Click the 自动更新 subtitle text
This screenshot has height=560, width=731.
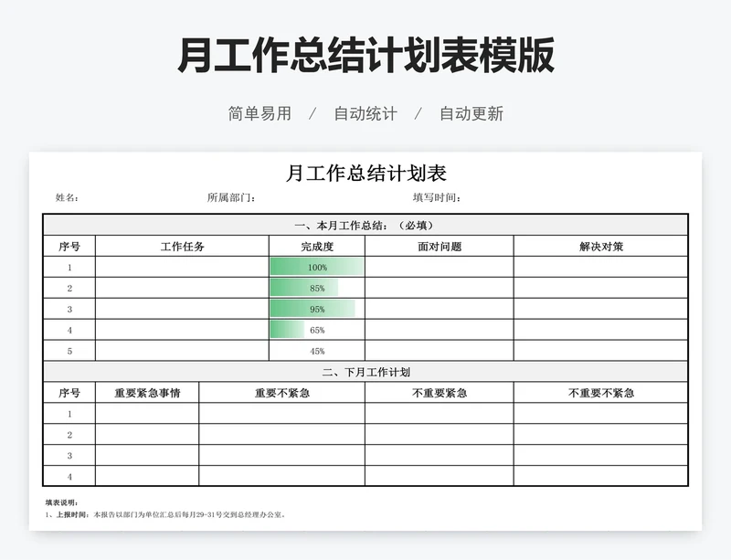471,114
